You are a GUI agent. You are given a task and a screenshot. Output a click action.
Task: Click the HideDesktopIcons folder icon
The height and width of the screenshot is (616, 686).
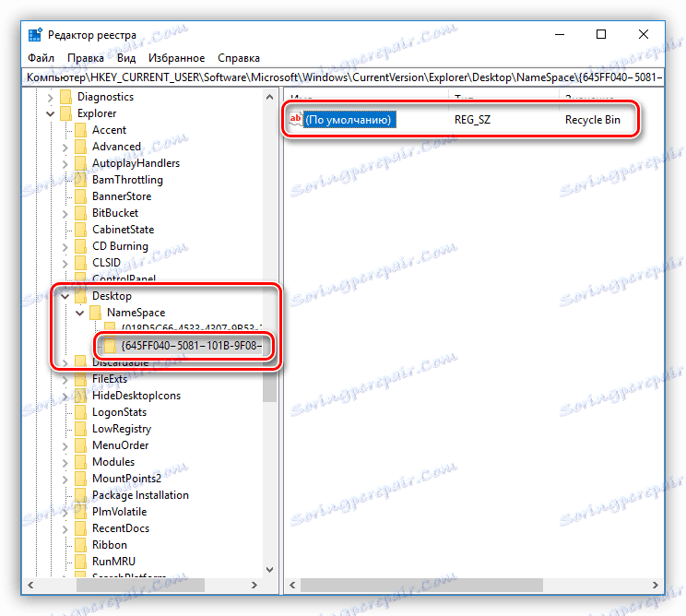point(80,396)
